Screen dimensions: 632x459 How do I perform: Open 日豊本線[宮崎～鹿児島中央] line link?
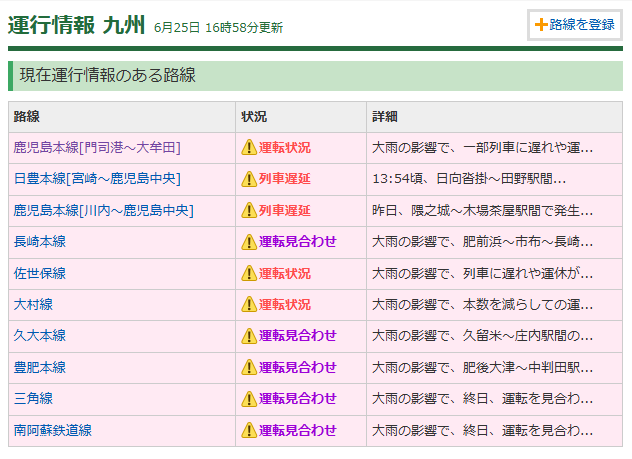coord(97,179)
